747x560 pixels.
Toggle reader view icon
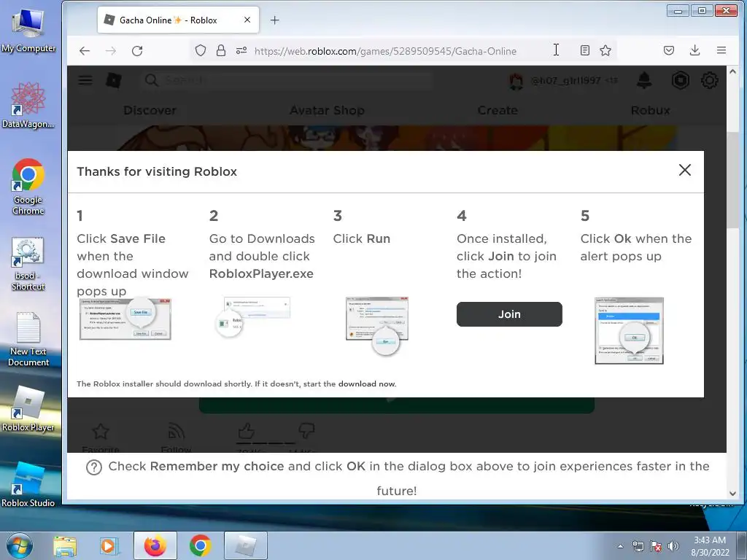click(585, 50)
